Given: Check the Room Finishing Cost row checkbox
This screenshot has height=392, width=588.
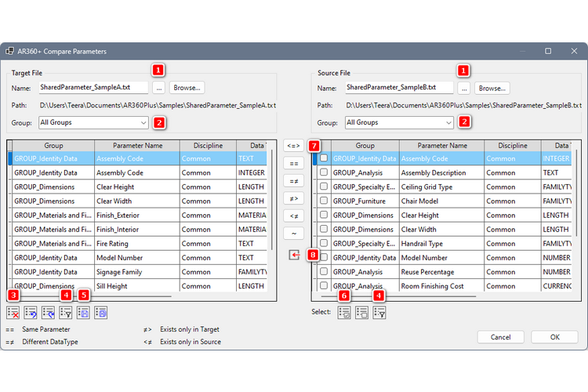Looking at the screenshot, I should click(x=324, y=285).
